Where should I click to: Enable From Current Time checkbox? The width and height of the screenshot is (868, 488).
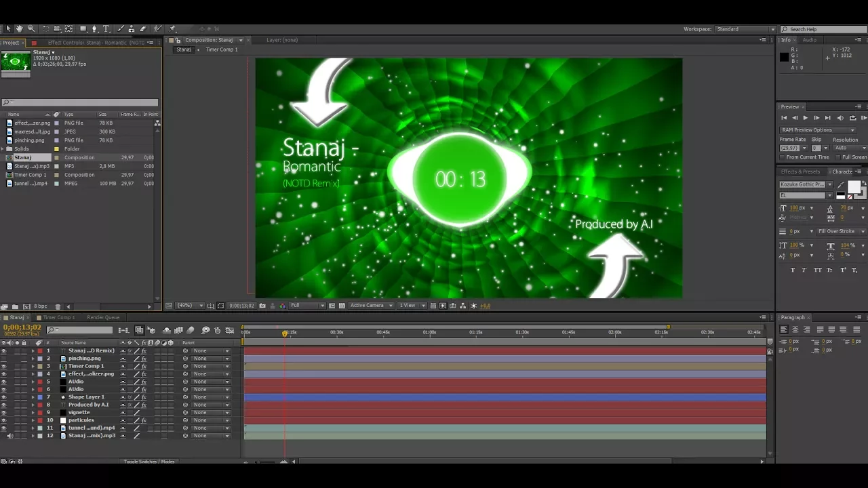783,157
